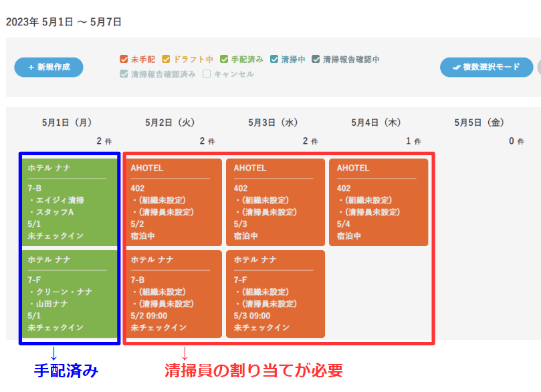Click the 新規作成 button
This screenshot has height=392, width=541.
click(49, 68)
